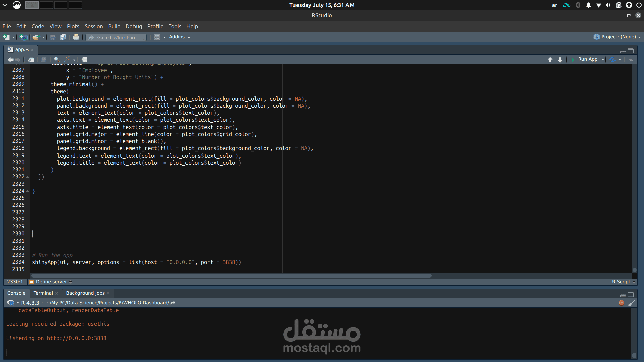The height and width of the screenshot is (362, 644).
Task: Expand the Addins dropdown
Action: coord(179,37)
